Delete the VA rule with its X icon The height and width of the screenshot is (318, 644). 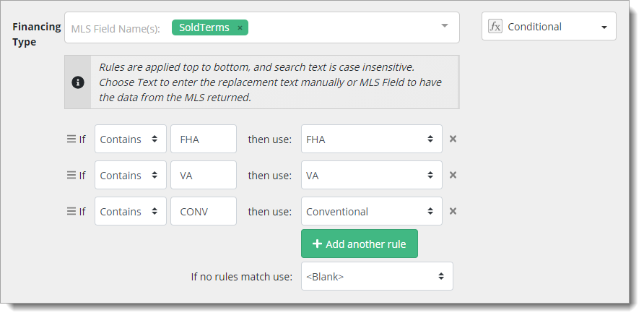coord(453,175)
